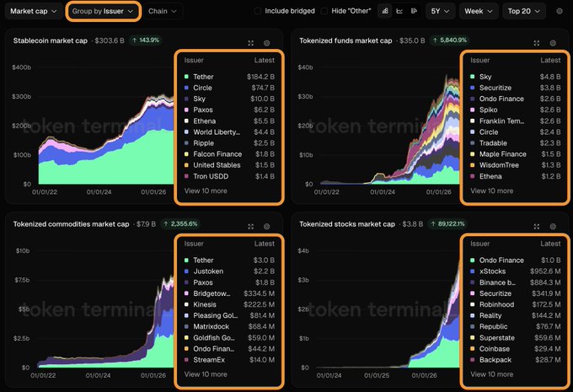Toggle Ethena series in Stablecoin legend
This screenshot has width=573, height=392.
tap(229, 121)
